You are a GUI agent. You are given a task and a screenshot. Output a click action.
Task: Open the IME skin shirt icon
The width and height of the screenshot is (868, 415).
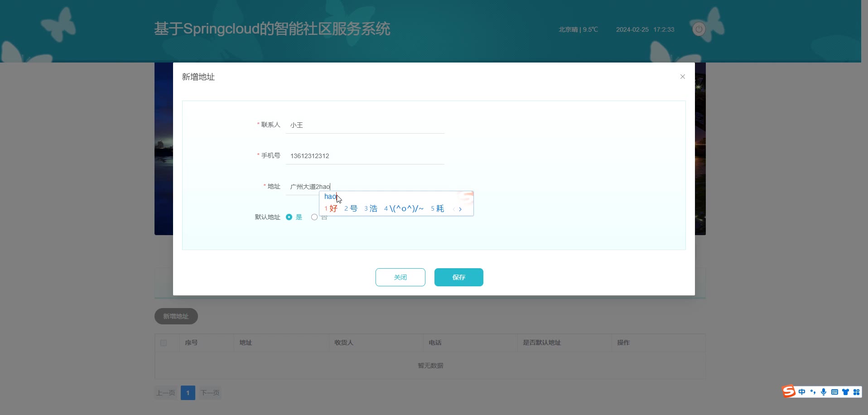point(845,392)
